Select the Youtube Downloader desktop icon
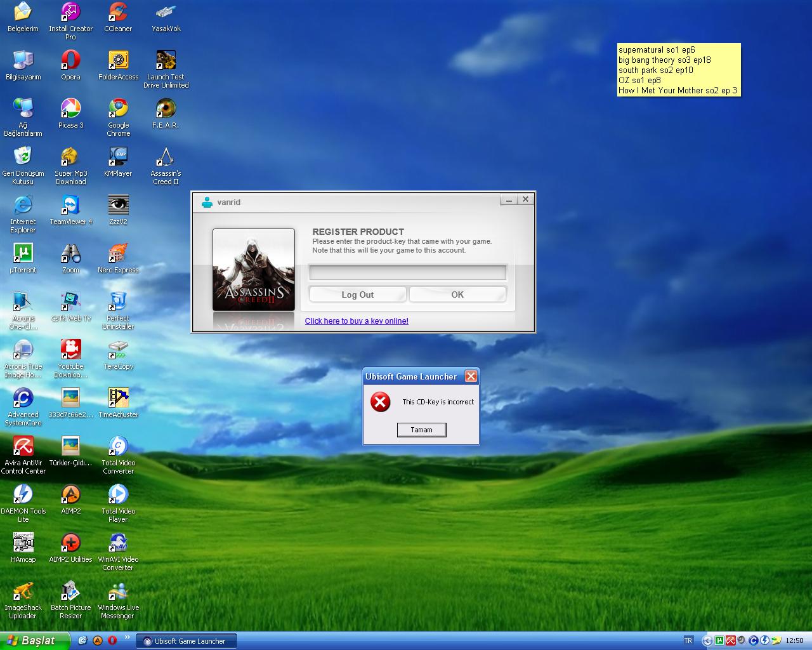812x650 pixels. (70, 359)
